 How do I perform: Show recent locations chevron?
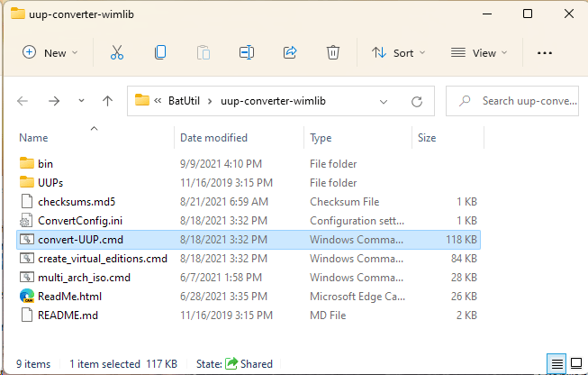pyautogui.click(x=81, y=101)
